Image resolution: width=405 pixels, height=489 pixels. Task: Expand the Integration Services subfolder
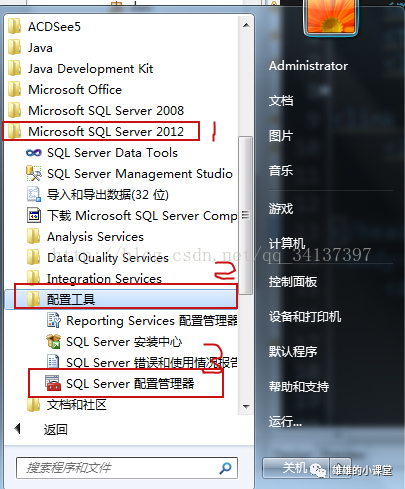pyautogui.click(x=104, y=278)
